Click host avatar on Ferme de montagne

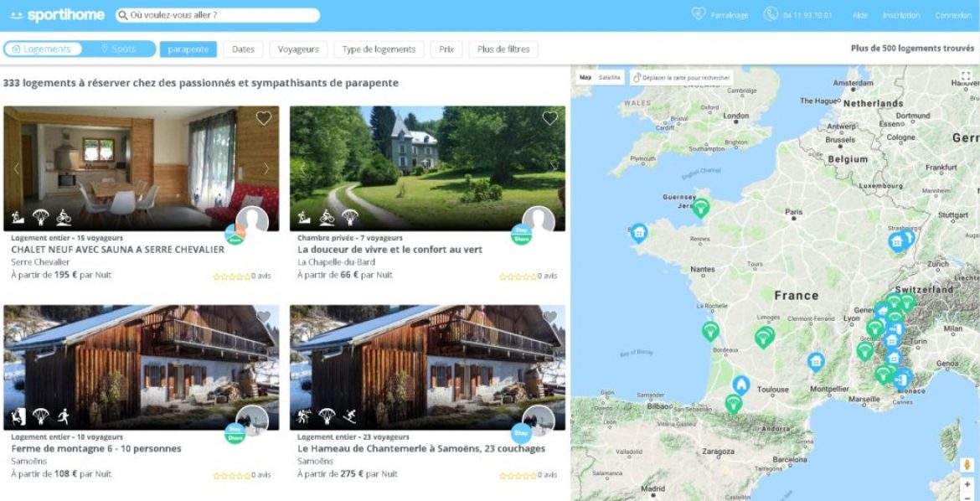click(252, 421)
